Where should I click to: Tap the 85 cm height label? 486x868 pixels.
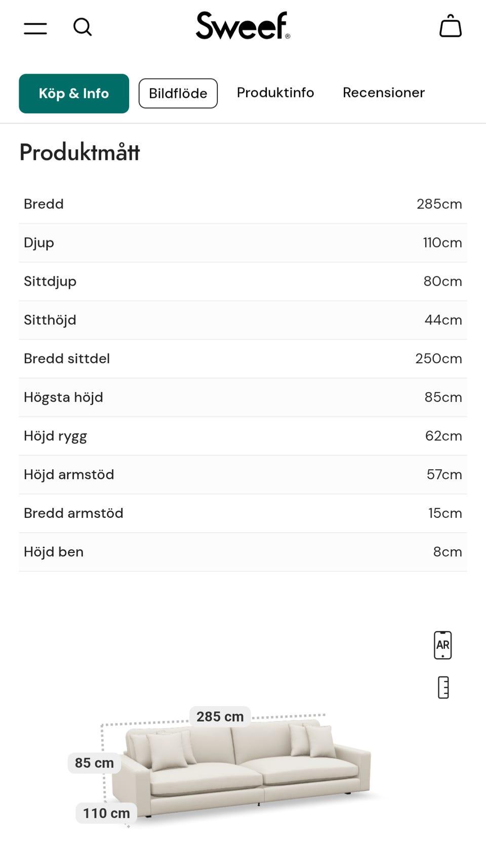pos(94,763)
